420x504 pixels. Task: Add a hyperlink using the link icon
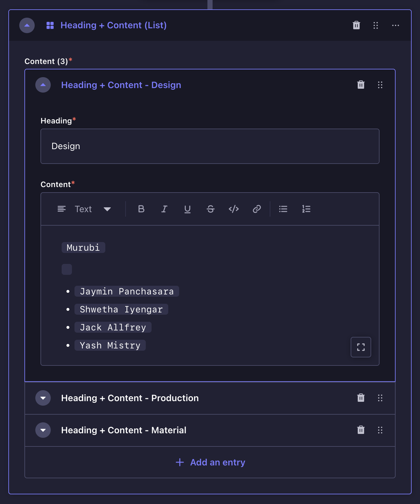coord(257,209)
